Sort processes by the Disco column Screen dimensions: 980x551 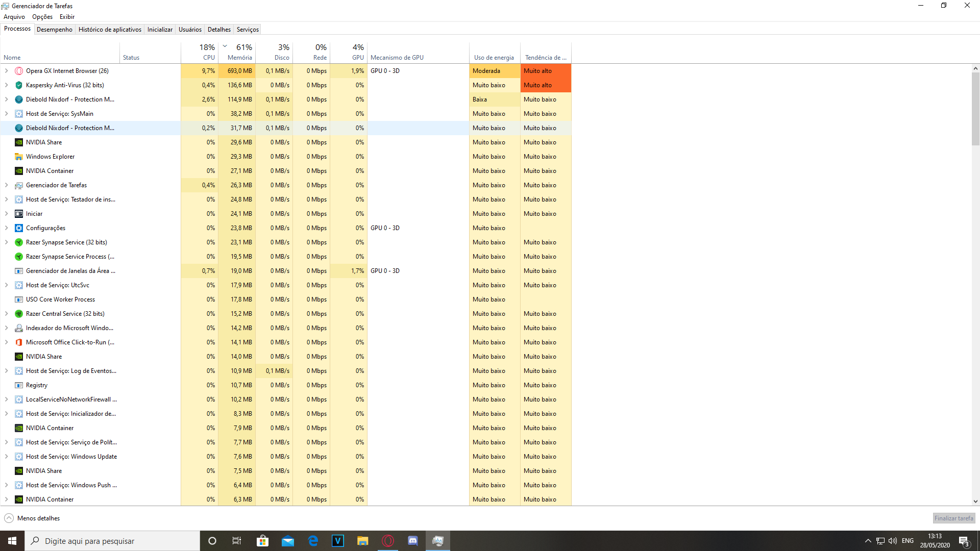coord(274,52)
